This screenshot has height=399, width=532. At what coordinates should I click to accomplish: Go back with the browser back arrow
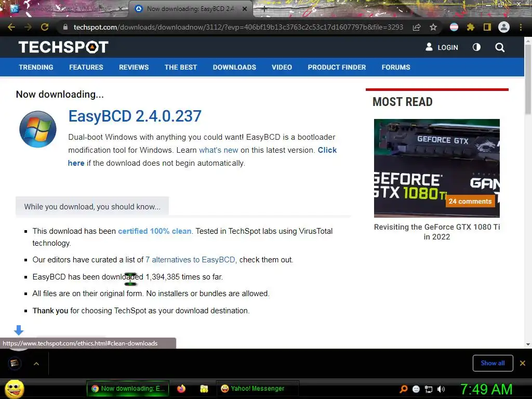point(11,27)
